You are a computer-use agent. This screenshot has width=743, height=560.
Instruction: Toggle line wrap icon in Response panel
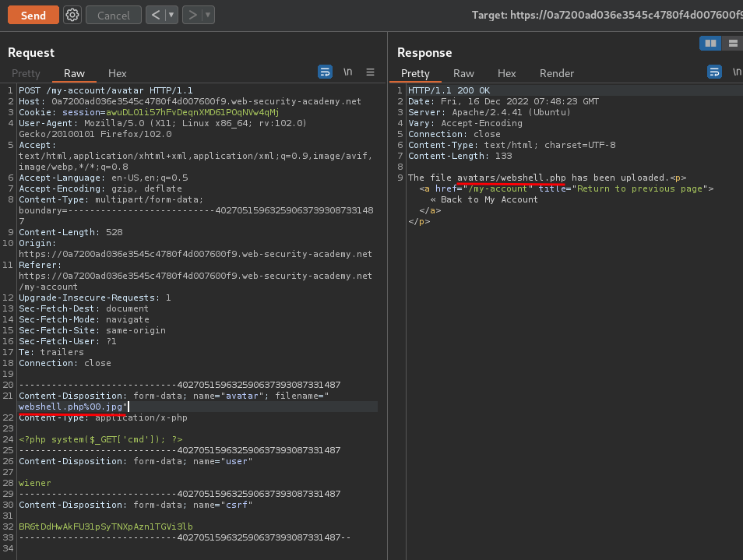714,72
